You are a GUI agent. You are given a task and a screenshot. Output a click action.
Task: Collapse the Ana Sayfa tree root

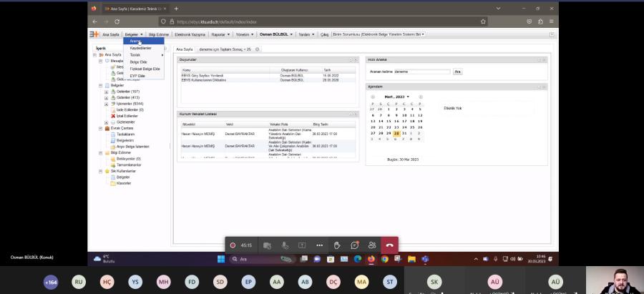pos(94,54)
